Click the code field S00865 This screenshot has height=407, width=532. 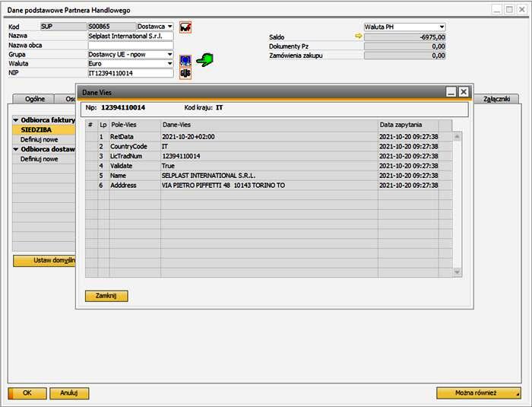pos(112,27)
